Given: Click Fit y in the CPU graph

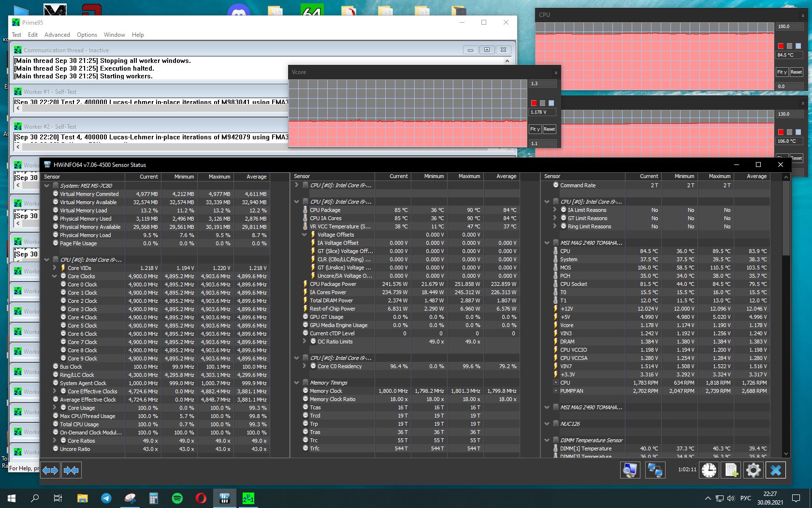Looking at the screenshot, I should (x=782, y=72).
